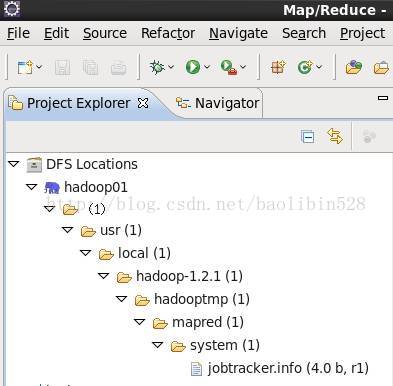Open the Debug dropdown arrow

click(171, 67)
